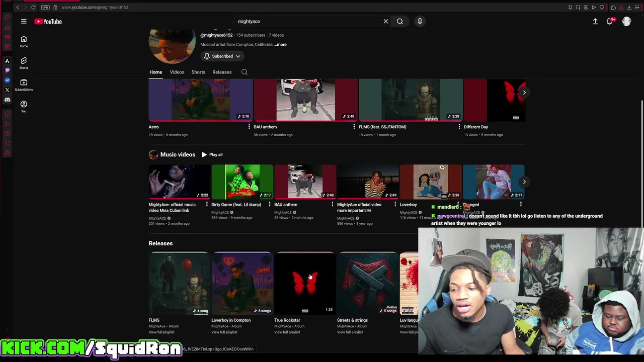This screenshot has height=362, width=644.
Task: Open Subscriptions from the left sidebar
Action: coord(24,85)
